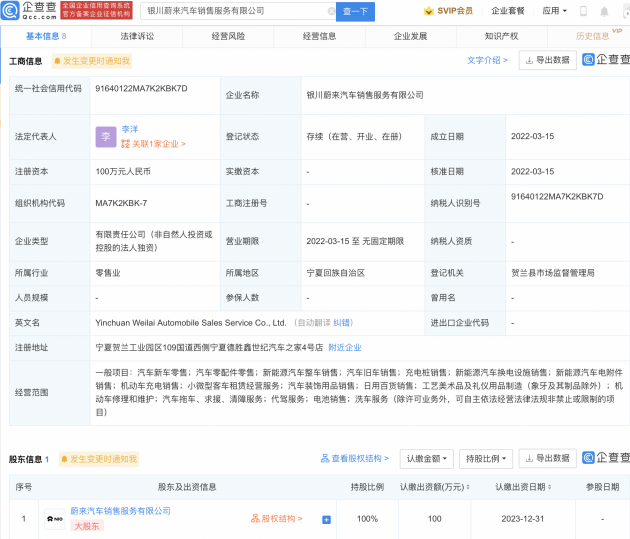The image size is (630, 539).
Task: Select English name Yinchuan Weilai Automobile Sales
Action: coord(191,323)
